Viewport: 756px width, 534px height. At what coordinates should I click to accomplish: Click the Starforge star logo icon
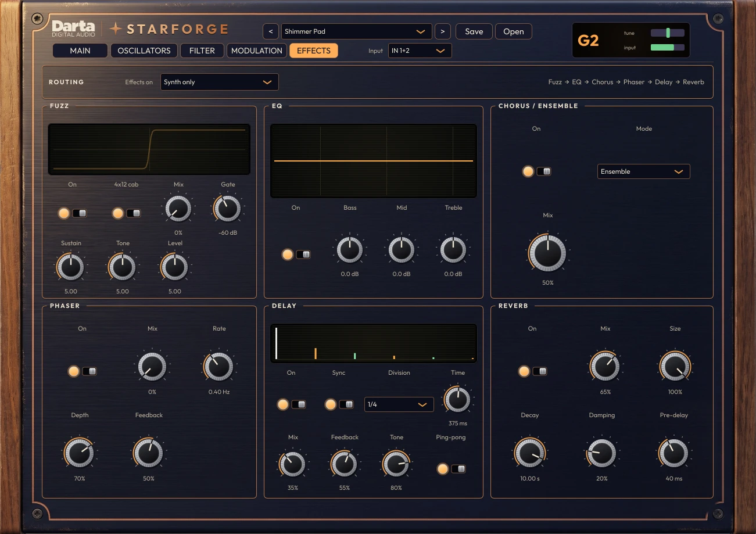click(x=116, y=28)
